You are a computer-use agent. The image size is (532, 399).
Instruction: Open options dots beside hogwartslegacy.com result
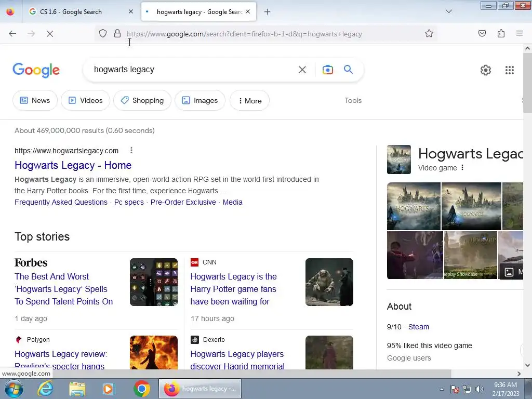click(x=131, y=150)
